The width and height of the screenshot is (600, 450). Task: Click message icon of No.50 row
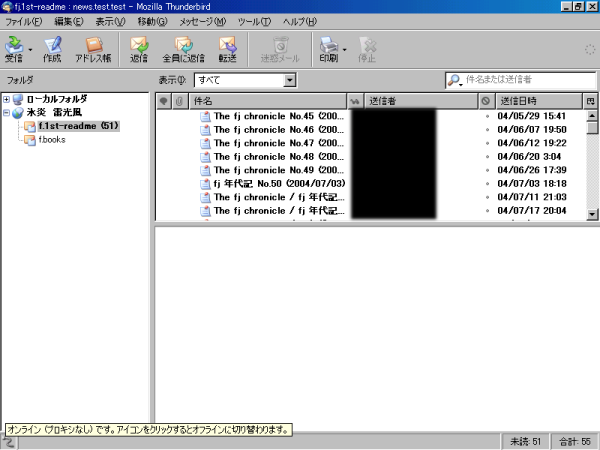(x=205, y=184)
